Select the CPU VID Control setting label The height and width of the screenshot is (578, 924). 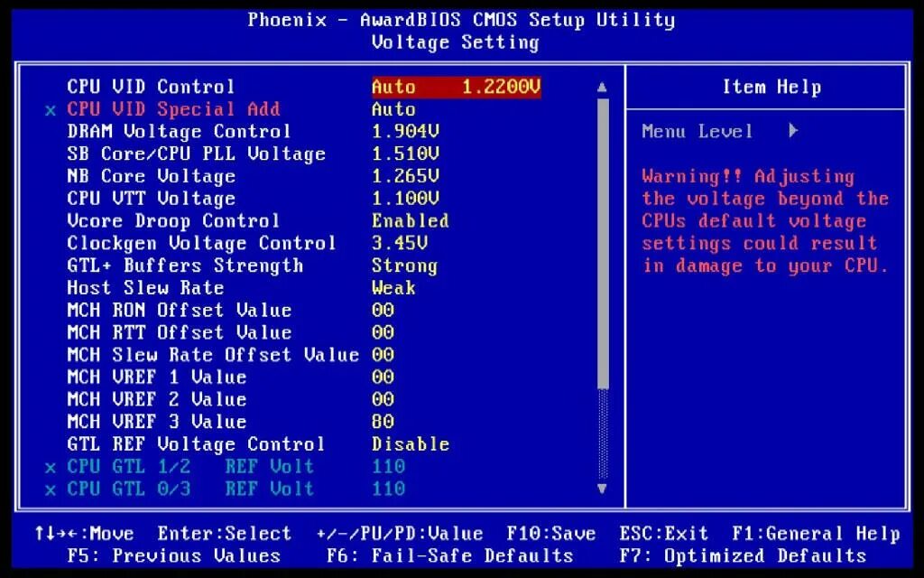pyautogui.click(x=151, y=87)
